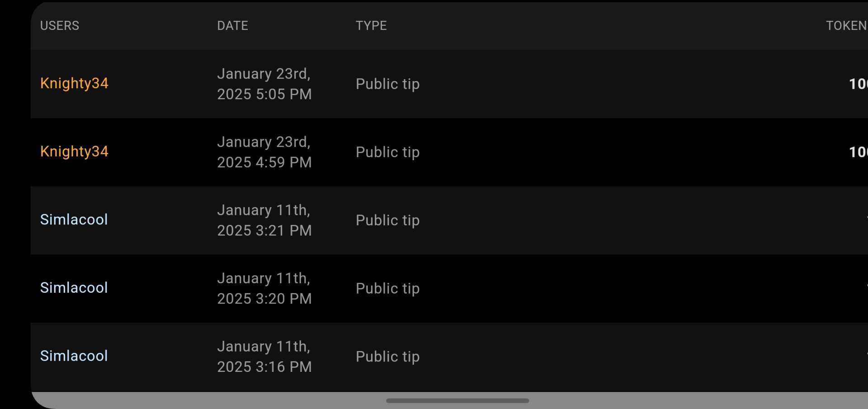Select the January 11th 3:16 PM date cell
This screenshot has height=409, width=868.
(x=264, y=357)
